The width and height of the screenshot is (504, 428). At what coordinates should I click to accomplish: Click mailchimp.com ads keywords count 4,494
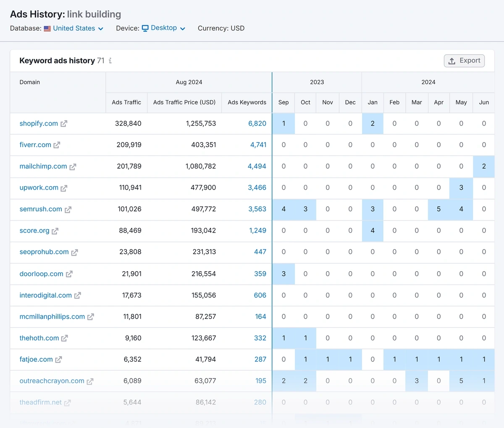[x=257, y=166]
